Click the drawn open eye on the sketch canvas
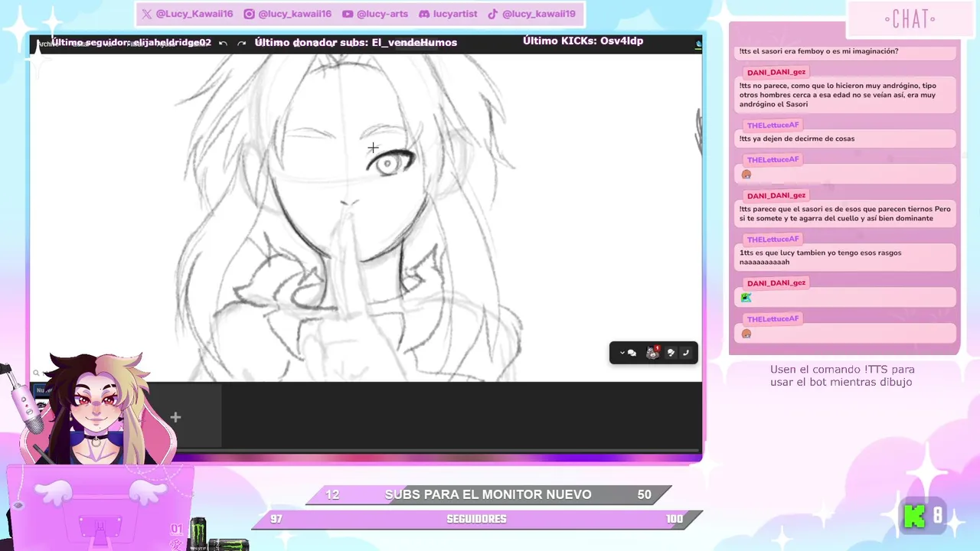The width and height of the screenshot is (980, 551). pos(393,163)
